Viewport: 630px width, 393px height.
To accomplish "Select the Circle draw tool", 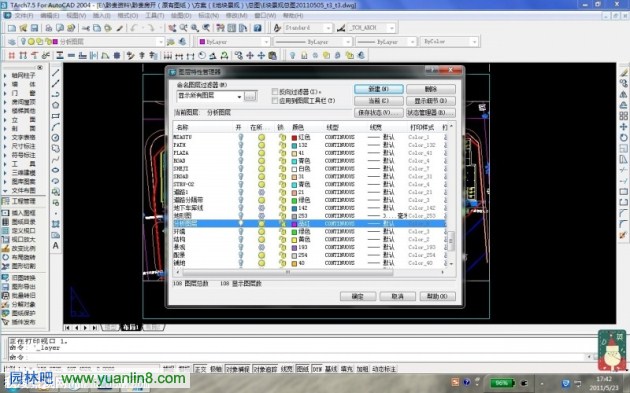I will (55, 138).
